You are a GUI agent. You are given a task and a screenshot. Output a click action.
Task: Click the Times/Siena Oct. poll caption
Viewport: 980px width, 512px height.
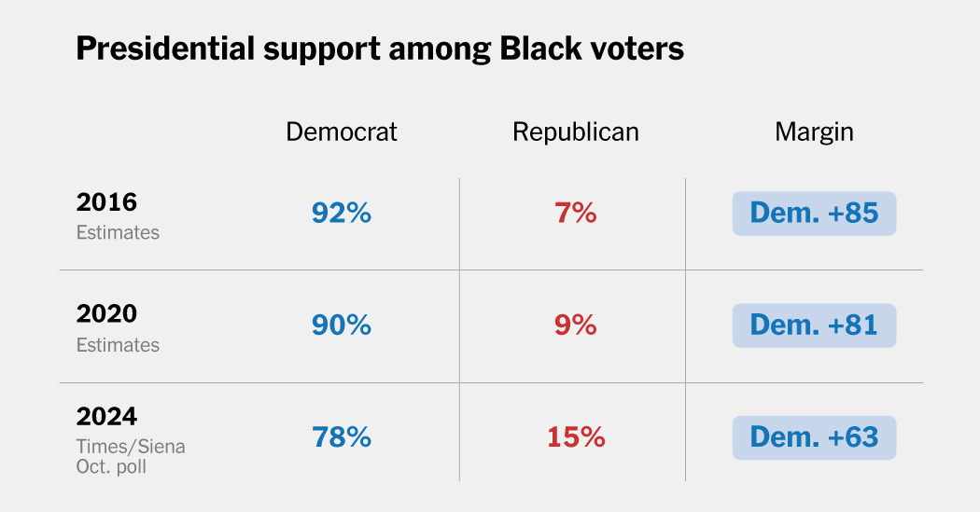[131, 456]
